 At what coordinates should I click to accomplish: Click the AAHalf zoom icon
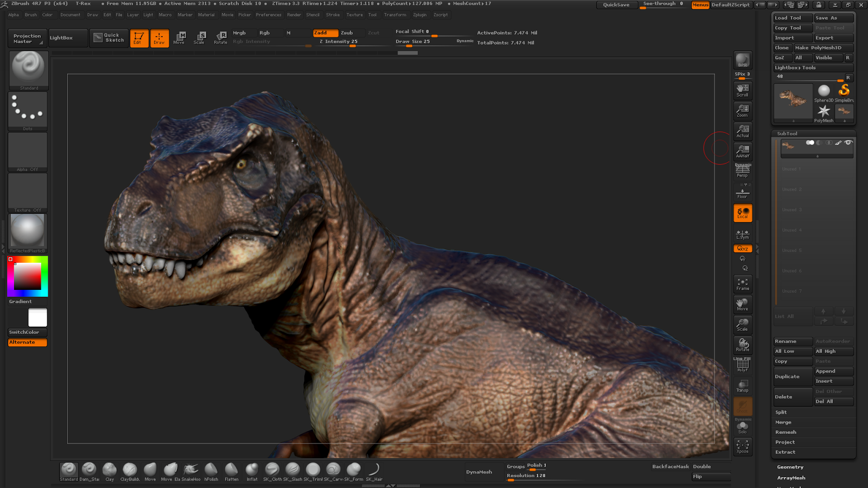742,151
